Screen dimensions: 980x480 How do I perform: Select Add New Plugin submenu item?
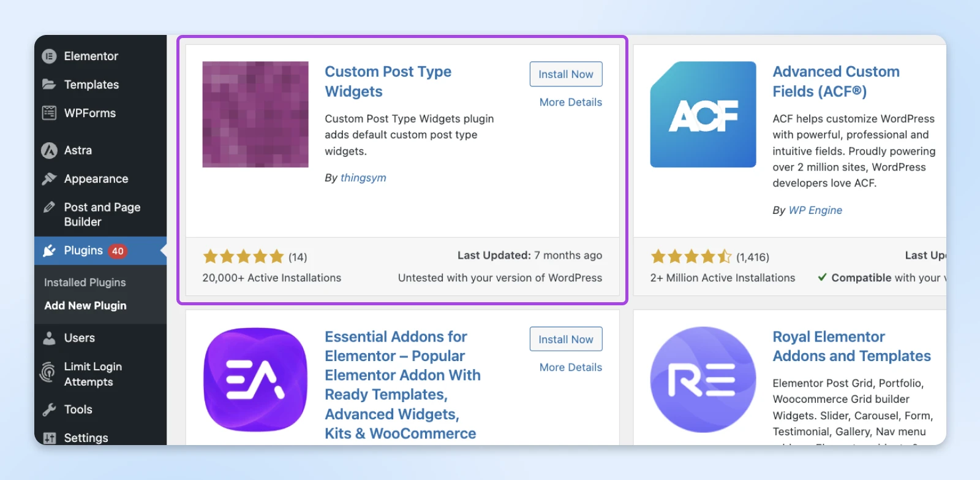pyautogui.click(x=85, y=305)
